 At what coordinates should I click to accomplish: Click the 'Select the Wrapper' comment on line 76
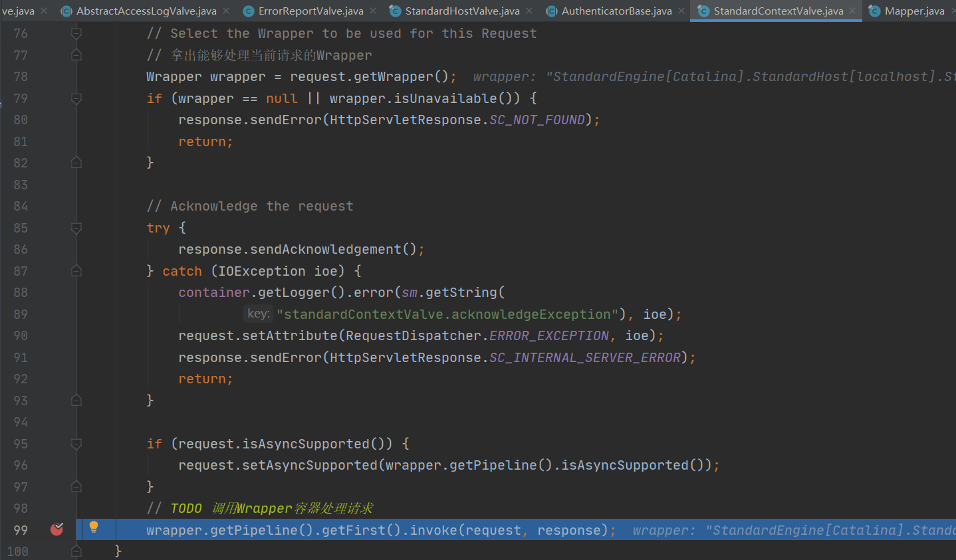[x=342, y=33]
